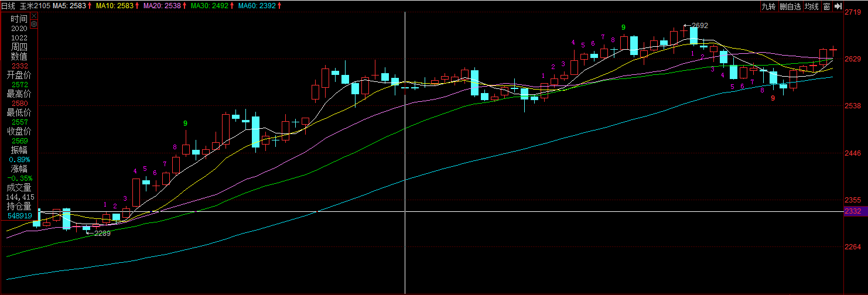This screenshot has height=295, width=868.
Task: Click the red 9 sequence marker
Action: tap(773, 98)
